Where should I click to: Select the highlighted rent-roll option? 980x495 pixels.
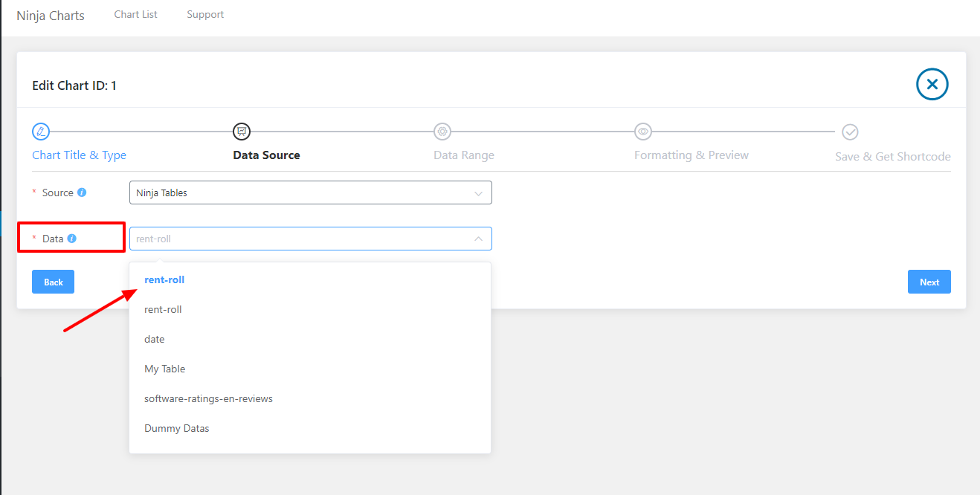[164, 279]
